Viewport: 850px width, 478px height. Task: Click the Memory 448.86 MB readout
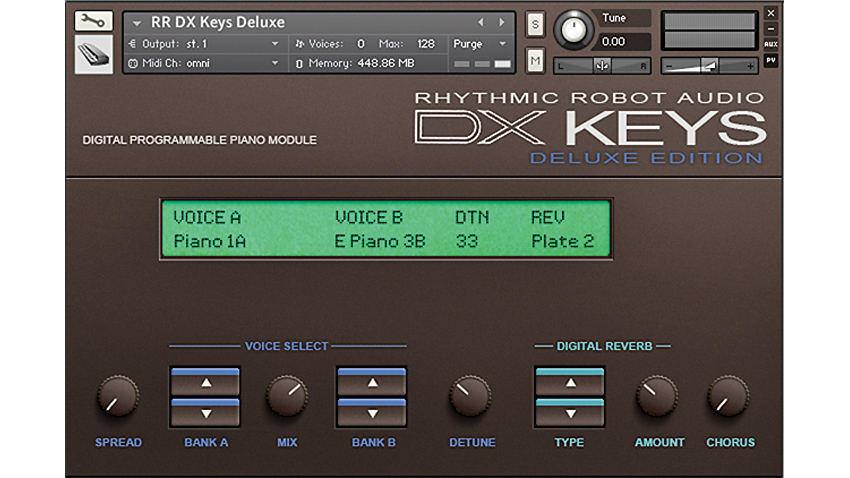(362, 63)
